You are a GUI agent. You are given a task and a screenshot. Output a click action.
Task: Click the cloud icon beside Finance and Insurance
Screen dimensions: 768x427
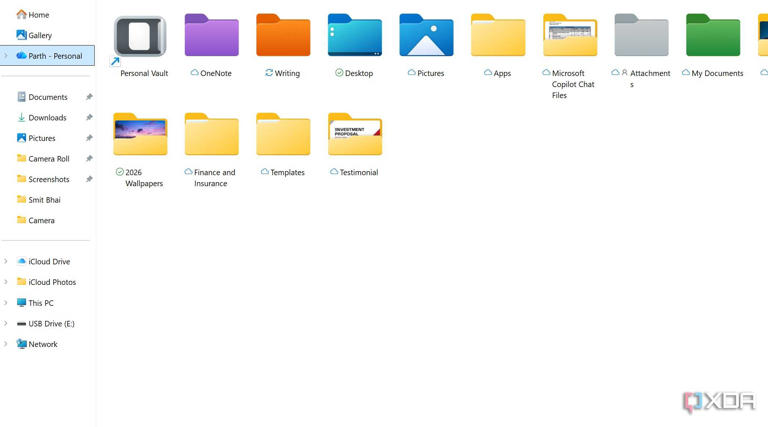tap(189, 172)
